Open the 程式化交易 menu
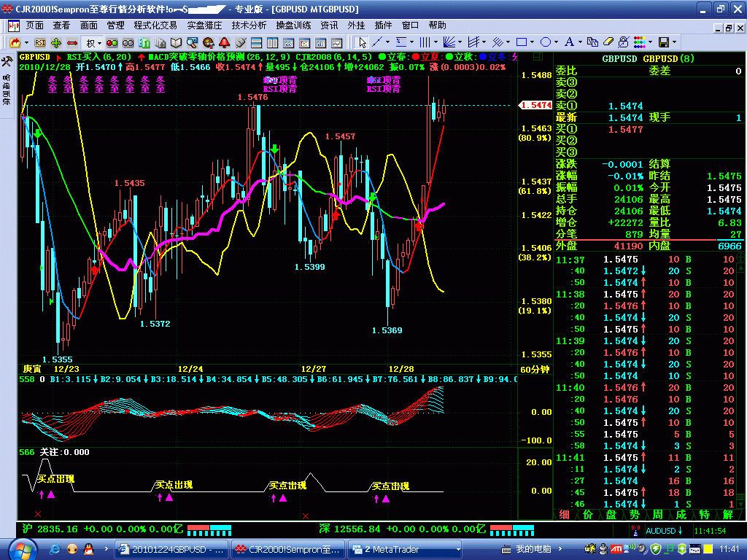Viewport: 747px width, 560px height. (x=155, y=26)
